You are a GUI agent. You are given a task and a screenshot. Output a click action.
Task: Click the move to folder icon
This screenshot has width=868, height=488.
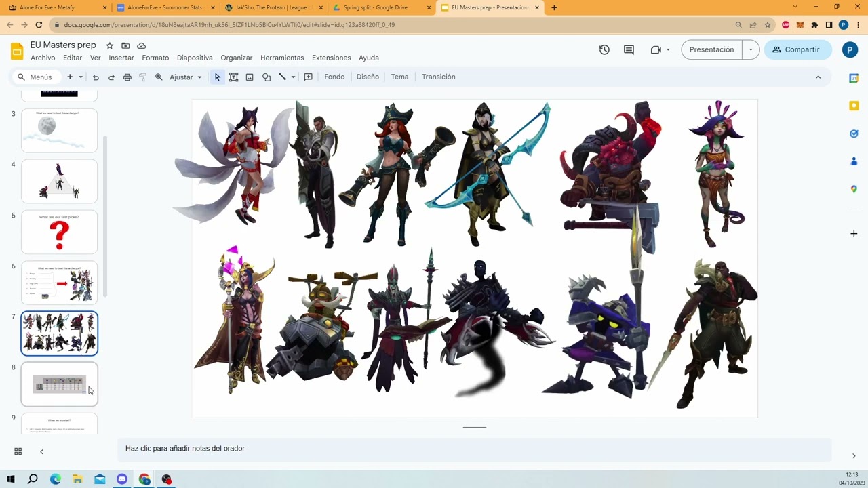pyautogui.click(x=125, y=45)
